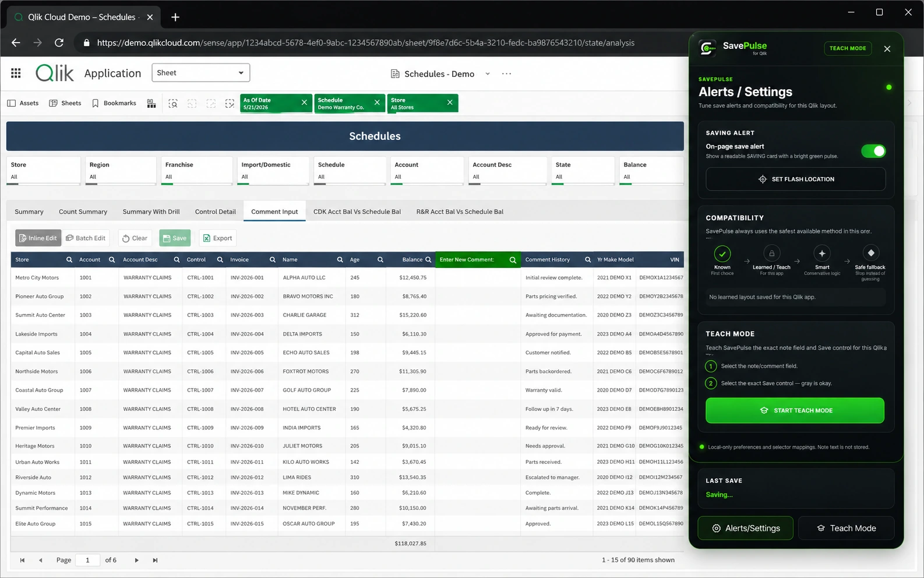Click the Batch Edit button
The height and width of the screenshot is (578, 924).
(x=86, y=238)
